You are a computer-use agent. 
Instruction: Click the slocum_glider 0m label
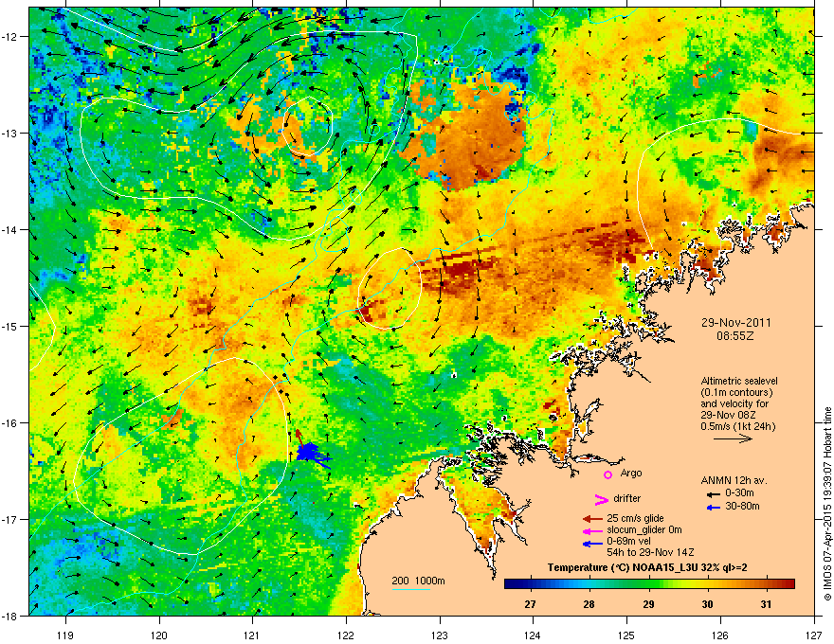[644, 529]
